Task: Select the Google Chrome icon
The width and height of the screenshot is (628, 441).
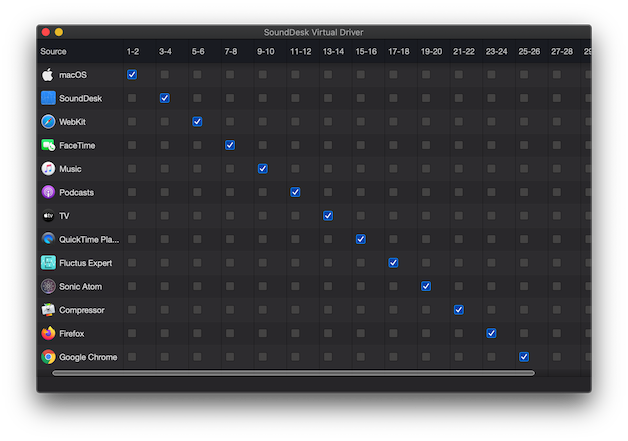Action: click(x=47, y=357)
